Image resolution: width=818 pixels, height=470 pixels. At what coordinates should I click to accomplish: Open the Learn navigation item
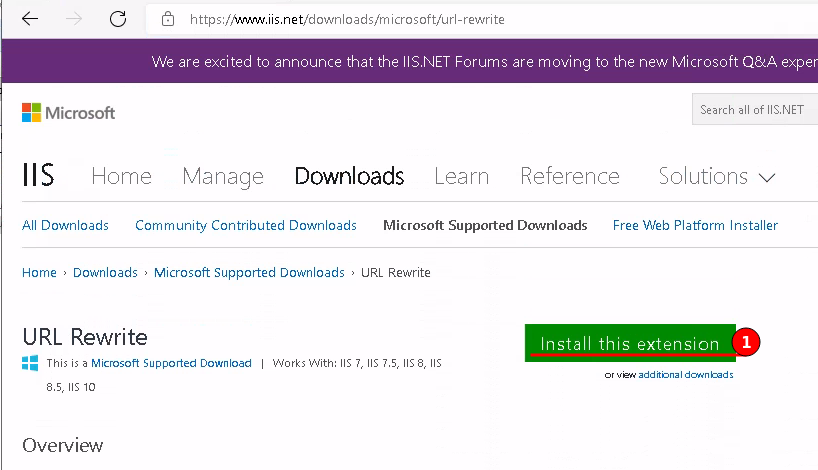[461, 176]
